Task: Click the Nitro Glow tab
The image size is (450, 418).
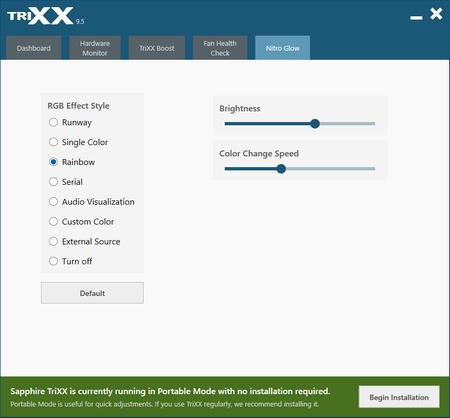Action: (283, 48)
